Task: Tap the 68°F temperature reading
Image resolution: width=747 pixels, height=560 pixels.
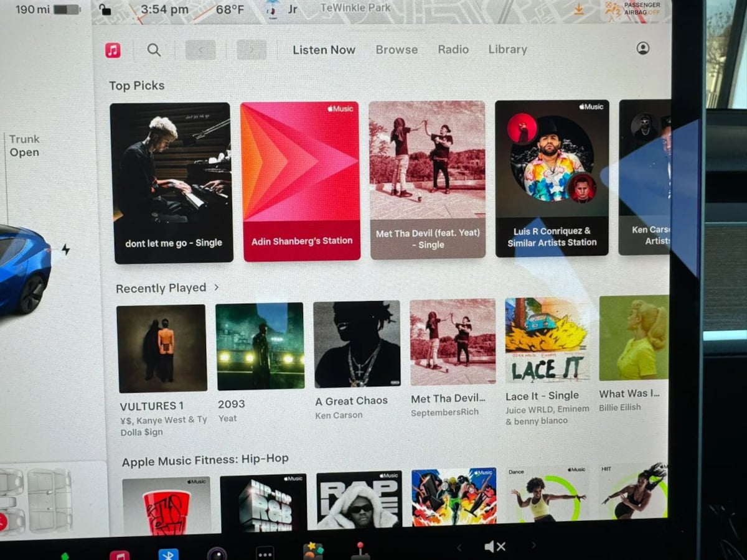Action: click(x=230, y=10)
